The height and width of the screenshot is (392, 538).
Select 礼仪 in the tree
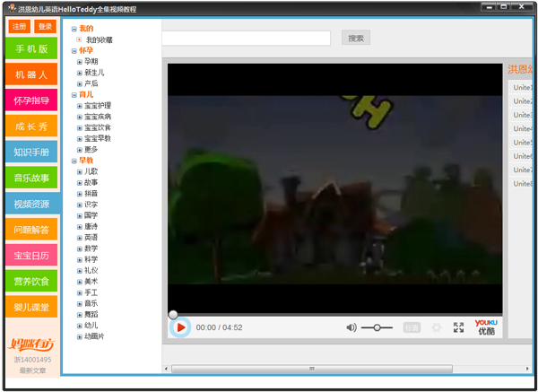91,270
